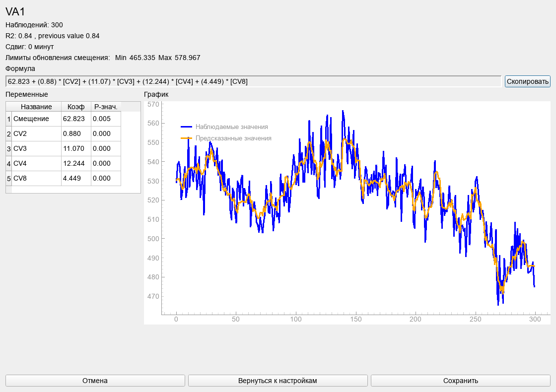Viewport: 556px width, 392px height.
Task: Cancel with the Отмена button
Action: click(x=95, y=381)
